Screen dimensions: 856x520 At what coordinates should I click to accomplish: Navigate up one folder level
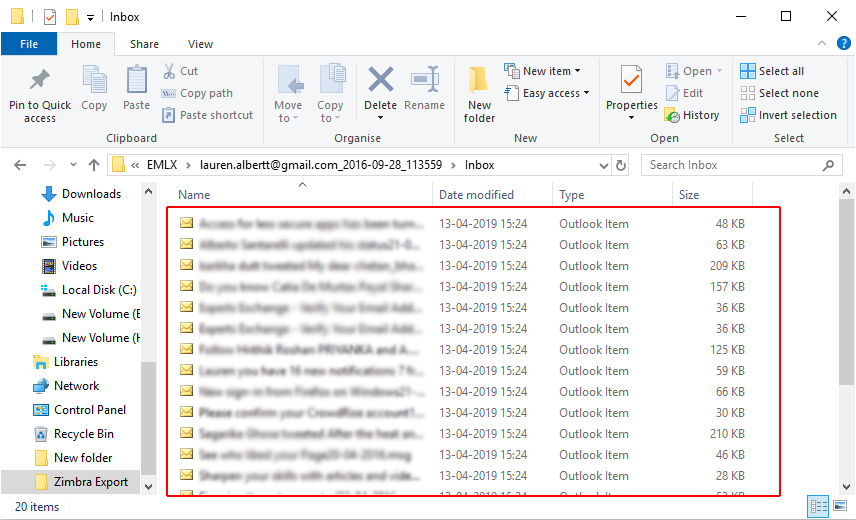[x=94, y=165]
